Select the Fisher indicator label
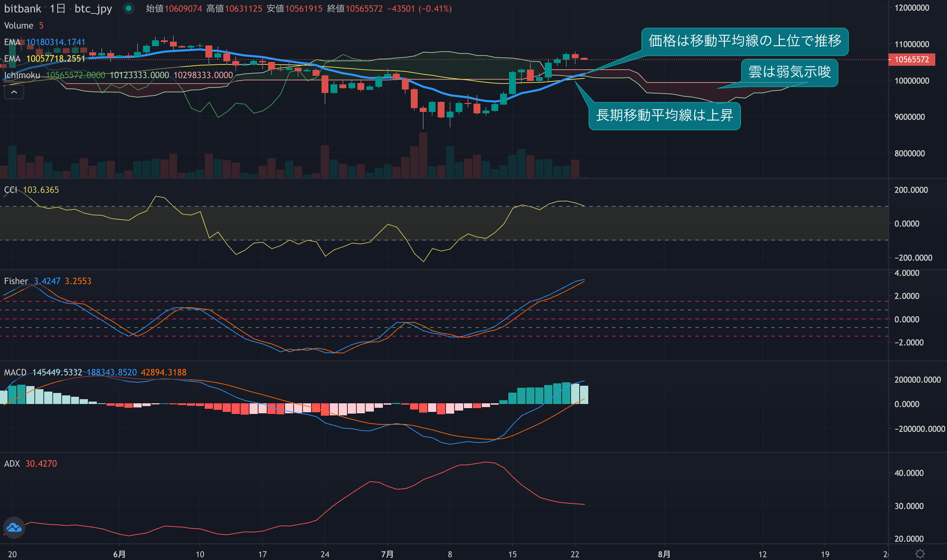Viewport: 947px width, 560px height. tap(16, 281)
